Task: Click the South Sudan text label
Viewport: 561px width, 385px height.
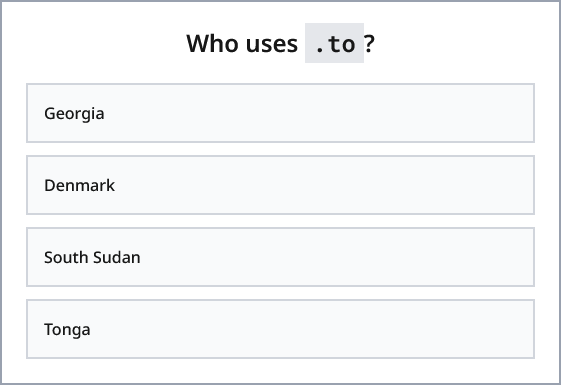Action: [92, 257]
